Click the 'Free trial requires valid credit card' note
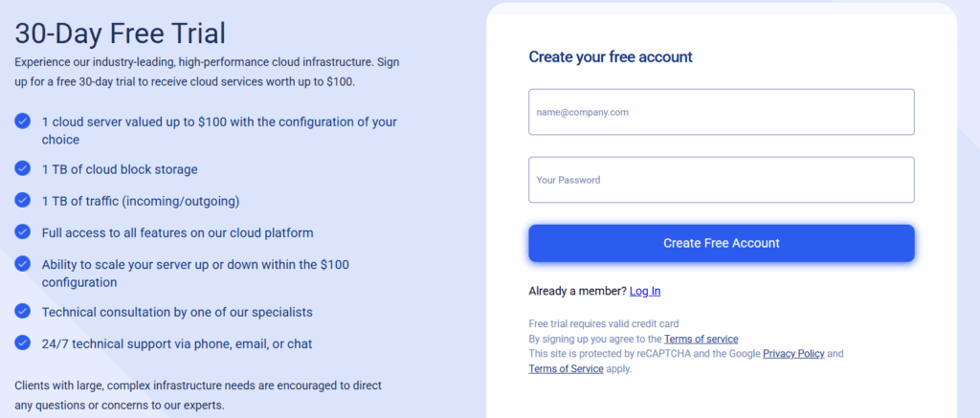 click(x=604, y=323)
